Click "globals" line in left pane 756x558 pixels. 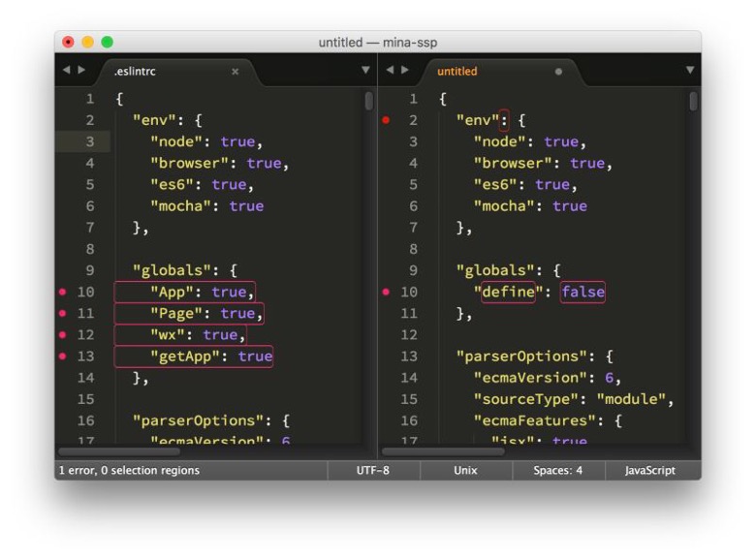point(185,271)
